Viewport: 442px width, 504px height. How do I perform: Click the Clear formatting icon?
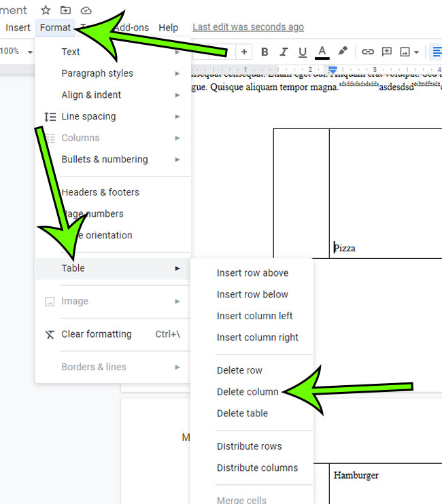(x=50, y=334)
